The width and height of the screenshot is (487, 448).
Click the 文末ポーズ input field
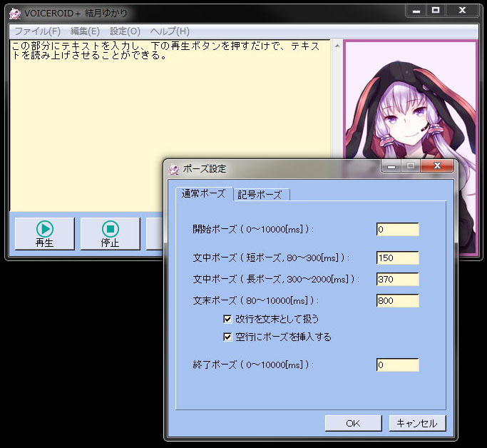[x=398, y=300]
